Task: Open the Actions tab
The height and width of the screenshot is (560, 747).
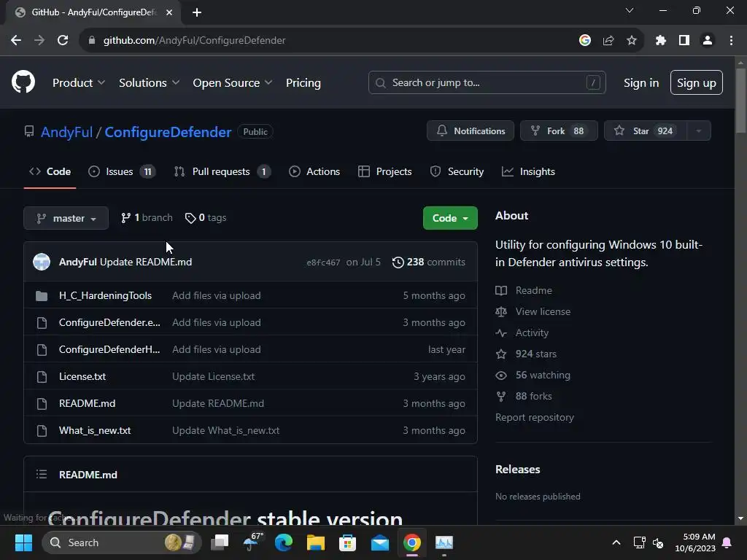Action: [314, 171]
